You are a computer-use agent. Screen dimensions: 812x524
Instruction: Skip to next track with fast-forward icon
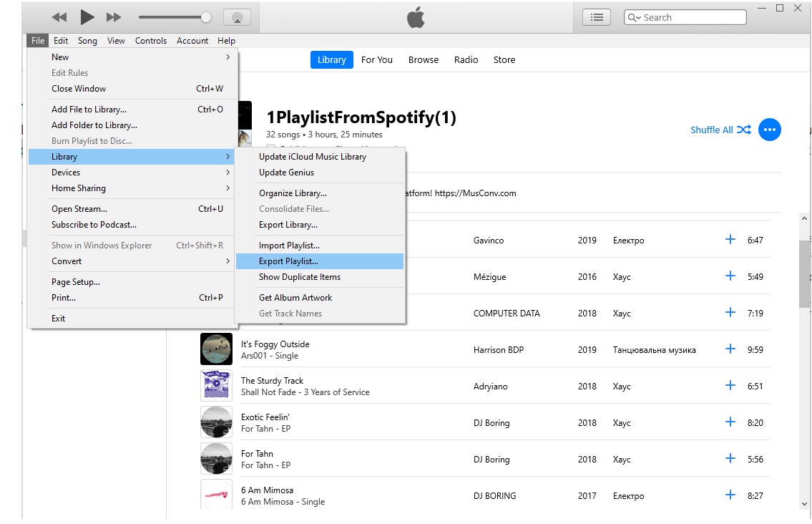click(114, 17)
